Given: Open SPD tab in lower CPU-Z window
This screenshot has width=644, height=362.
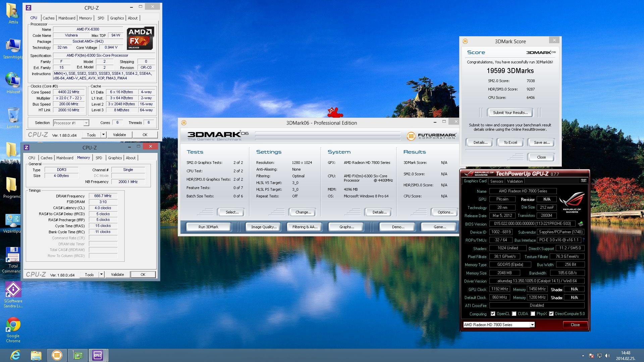Looking at the screenshot, I should tap(99, 158).
